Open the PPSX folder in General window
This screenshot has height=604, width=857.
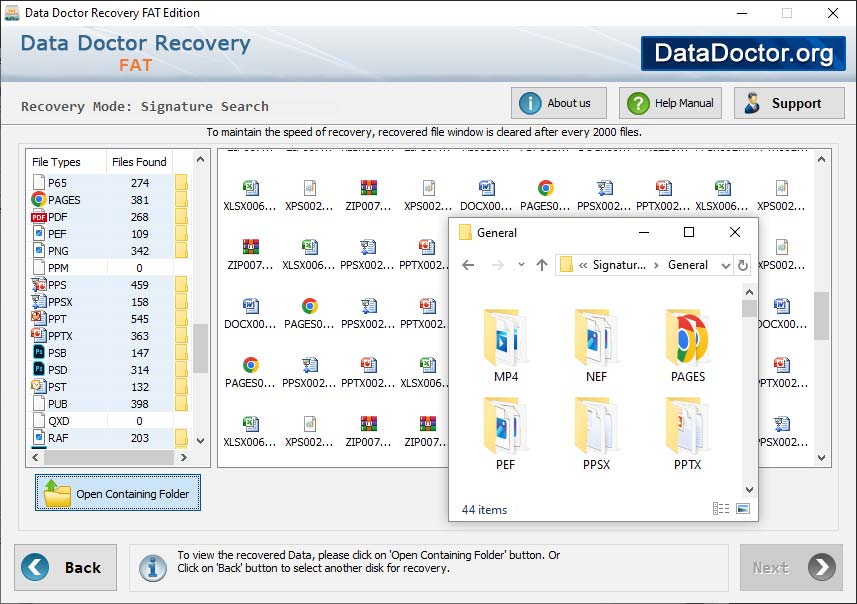tap(596, 434)
